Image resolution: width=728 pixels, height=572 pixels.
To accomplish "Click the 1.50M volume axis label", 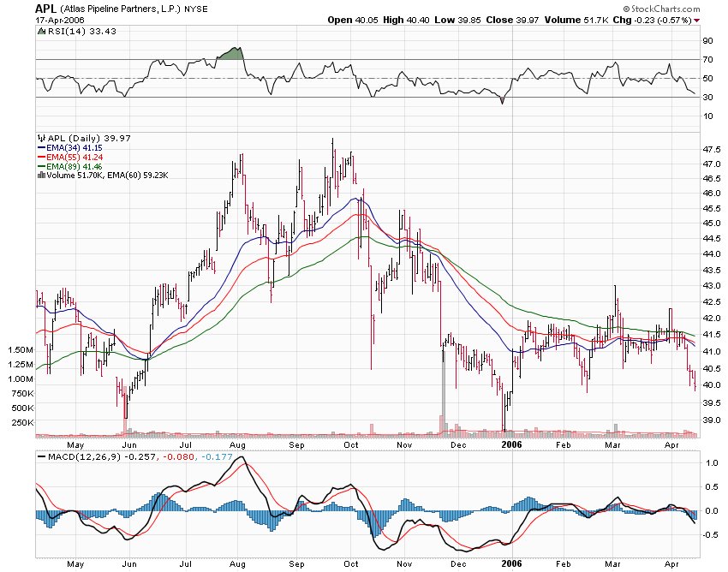I will pyautogui.click(x=21, y=349).
